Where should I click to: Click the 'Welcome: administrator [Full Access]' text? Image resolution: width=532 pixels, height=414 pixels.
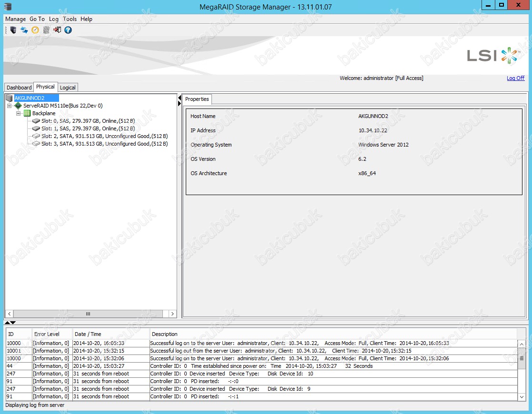click(x=381, y=78)
